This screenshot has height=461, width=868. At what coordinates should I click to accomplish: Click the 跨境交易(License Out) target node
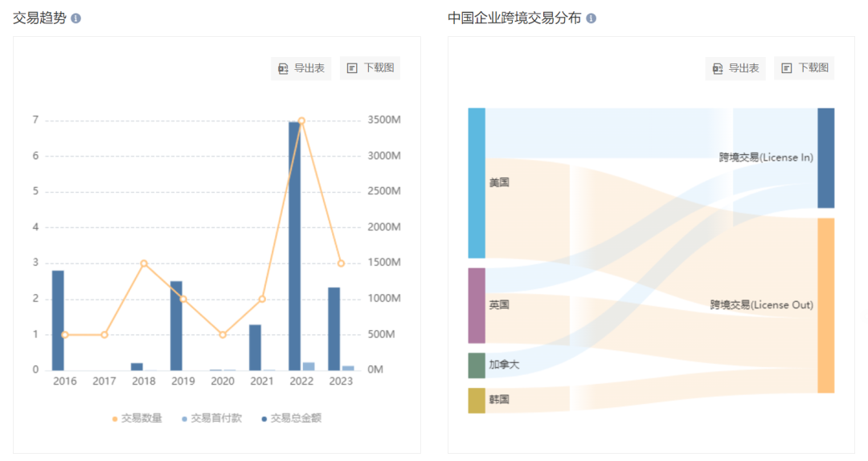(825, 305)
